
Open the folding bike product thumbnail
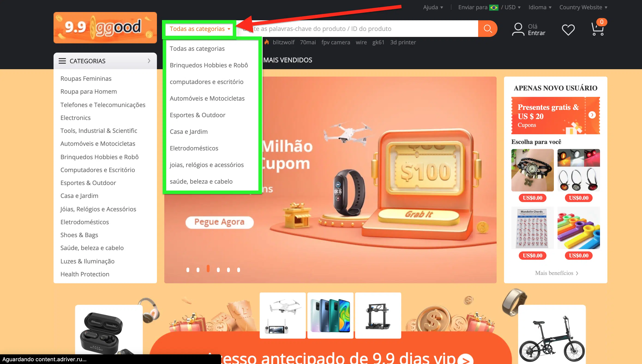(552, 334)
